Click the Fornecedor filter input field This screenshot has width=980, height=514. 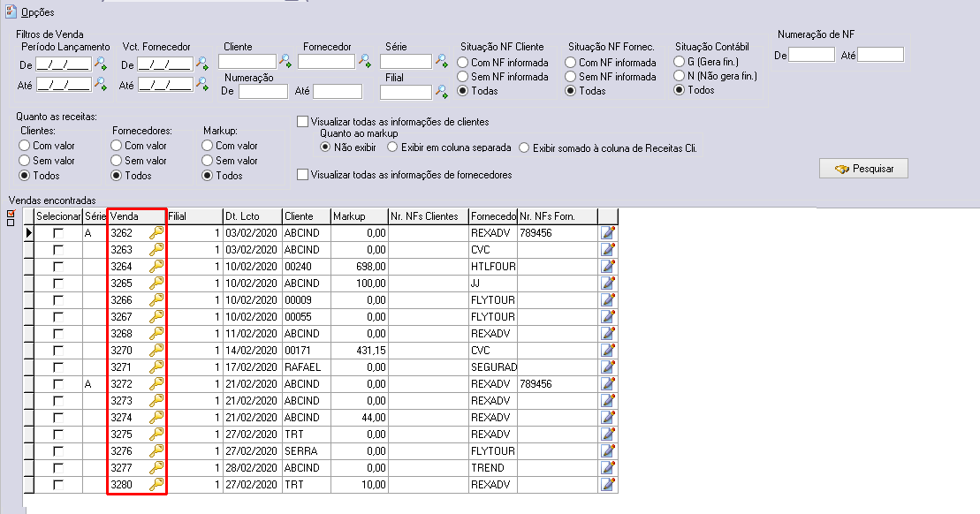point(326,61)
